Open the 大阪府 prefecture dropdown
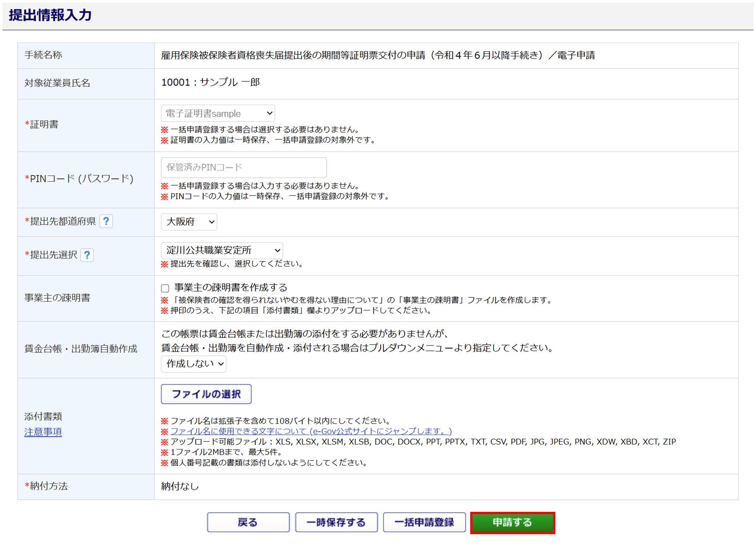 click(x=189, y=222)
